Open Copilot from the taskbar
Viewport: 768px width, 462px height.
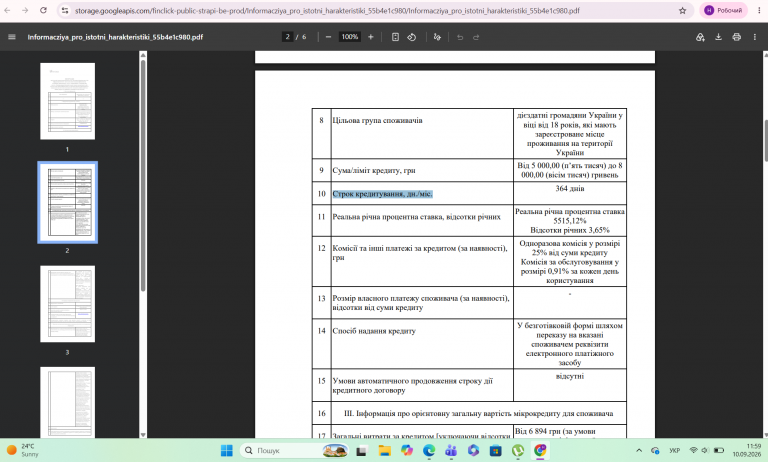[407, 450]
